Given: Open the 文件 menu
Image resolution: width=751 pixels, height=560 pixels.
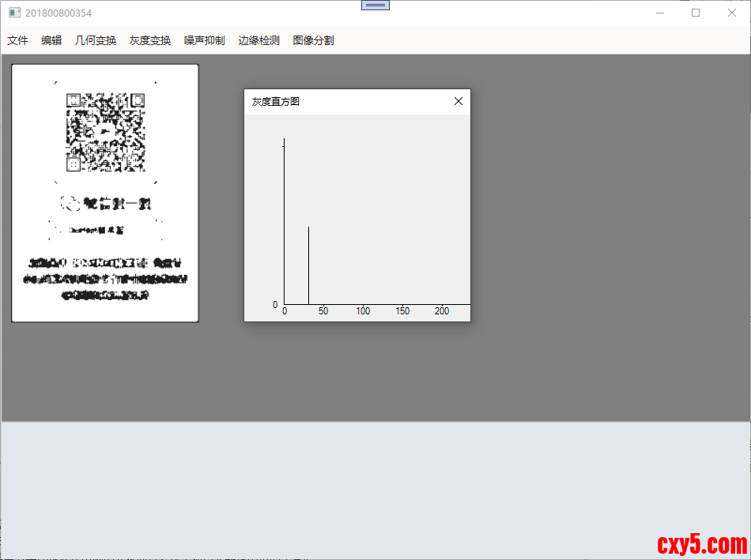Looking at the screenshot, I should pos(17,40).
